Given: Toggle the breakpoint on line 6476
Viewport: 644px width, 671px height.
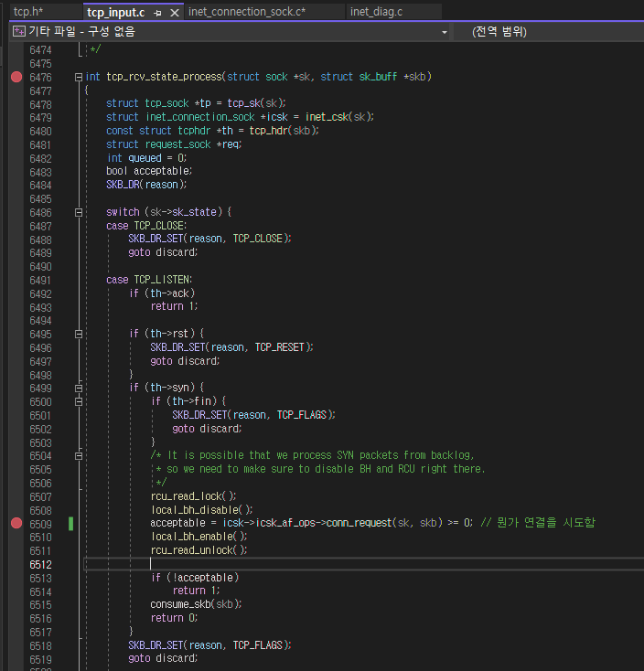Looking at the screenshot, I should point(16,78).
